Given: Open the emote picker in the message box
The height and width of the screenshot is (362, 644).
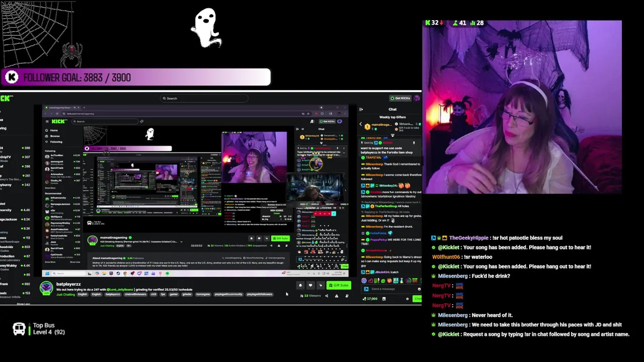Looking at the screenshot, I should 419,289.
